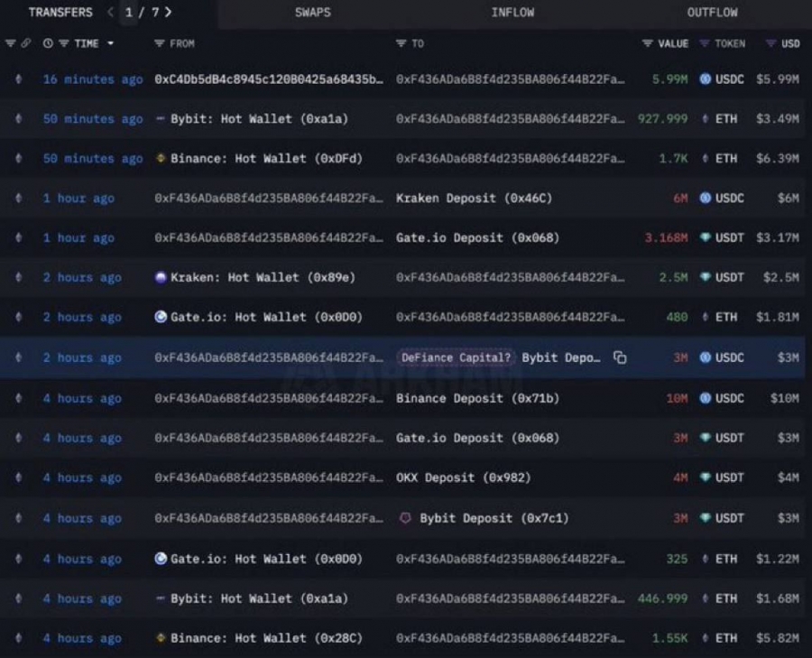Switch to the INFLOW tab
Viewport: 812px width, 658px height.
click(512, 13)
